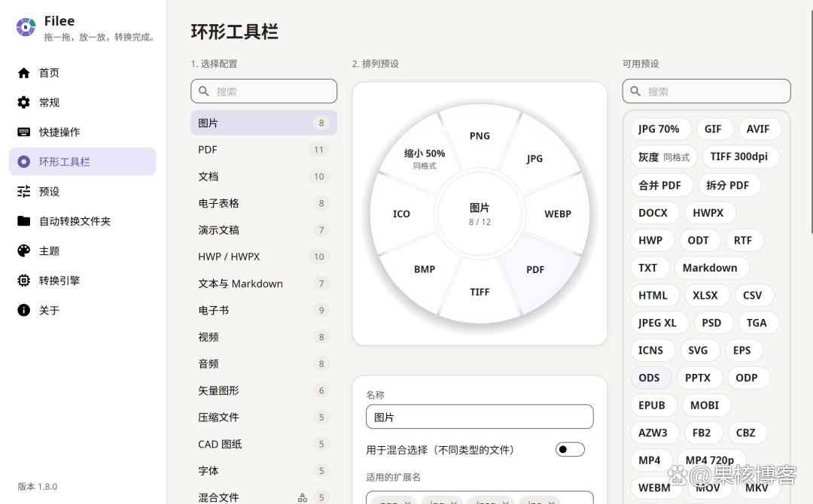
Task: Select the CAD 图纸 configuration
Action: point(264,444)
